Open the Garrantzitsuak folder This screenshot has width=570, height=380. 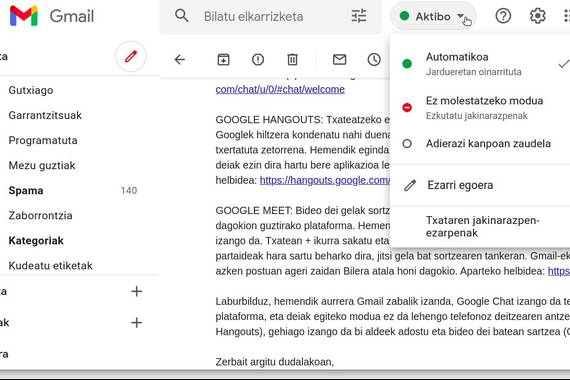point(45,115)
